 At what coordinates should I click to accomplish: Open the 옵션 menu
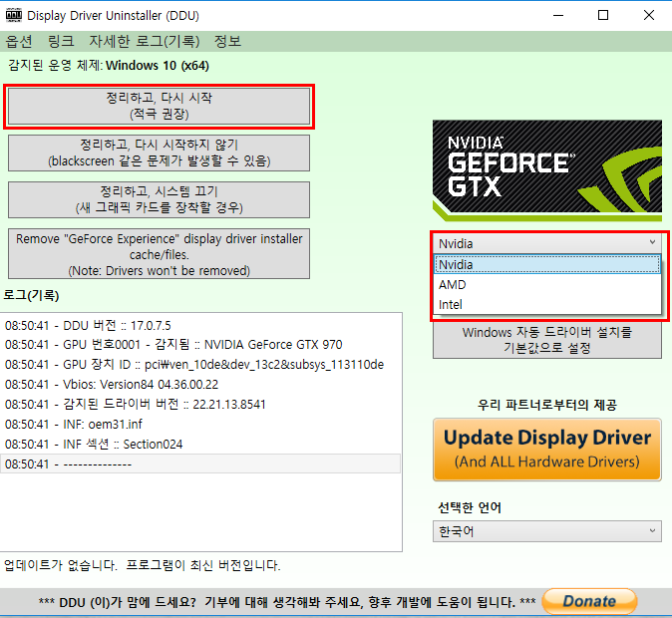[x=19, y=41]
